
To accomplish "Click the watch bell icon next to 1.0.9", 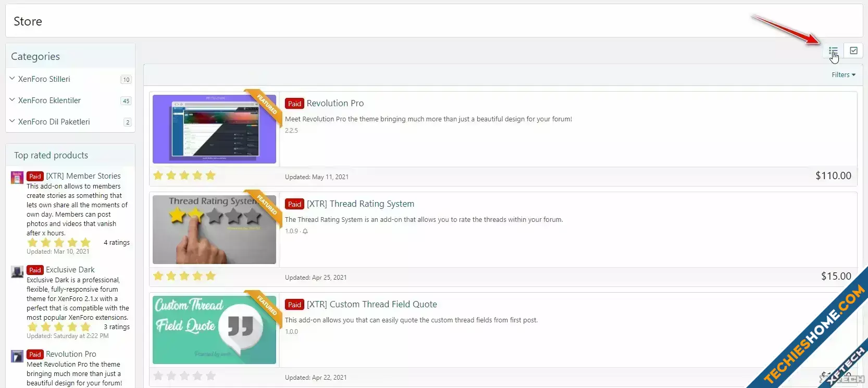I will tap(305, 231).
